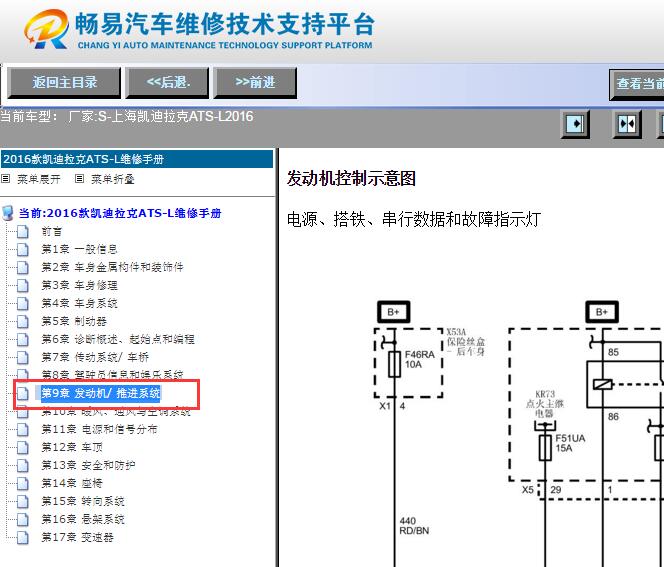Select the root node 当前:2016款凯迪拉克ATS-L维修手册

pos(120,213)
